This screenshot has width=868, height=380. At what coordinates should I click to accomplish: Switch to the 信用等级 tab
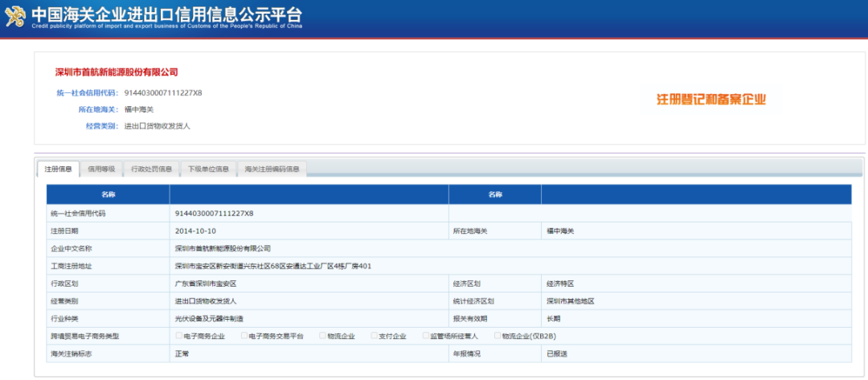coord(101,169)
